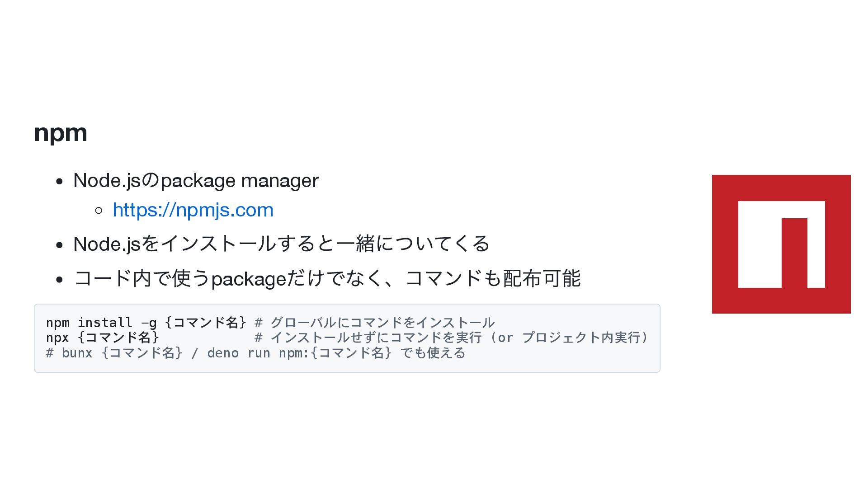Viewport: 868px width, 488px height.
Task: Click the word install in the code block
Action: (x=105, y=323)
